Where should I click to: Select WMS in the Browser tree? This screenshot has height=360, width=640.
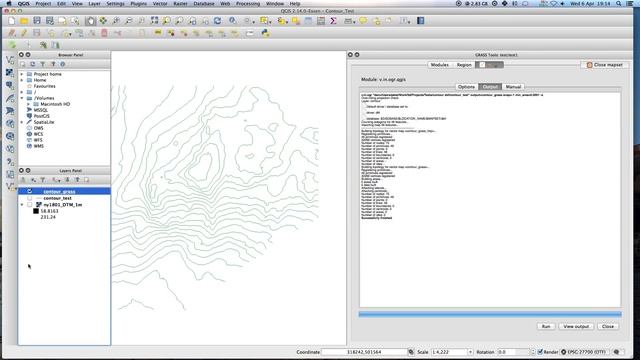click(39, 146)
